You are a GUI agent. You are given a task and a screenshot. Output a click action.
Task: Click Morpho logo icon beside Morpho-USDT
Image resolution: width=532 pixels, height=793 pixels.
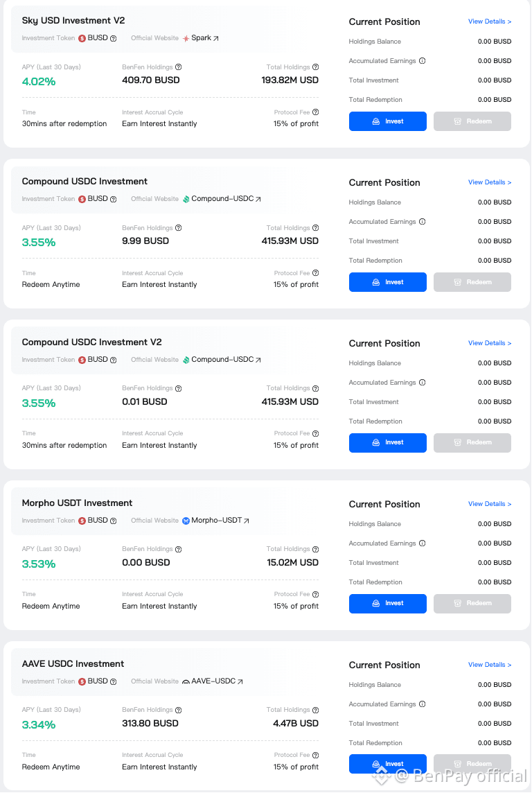186,521
